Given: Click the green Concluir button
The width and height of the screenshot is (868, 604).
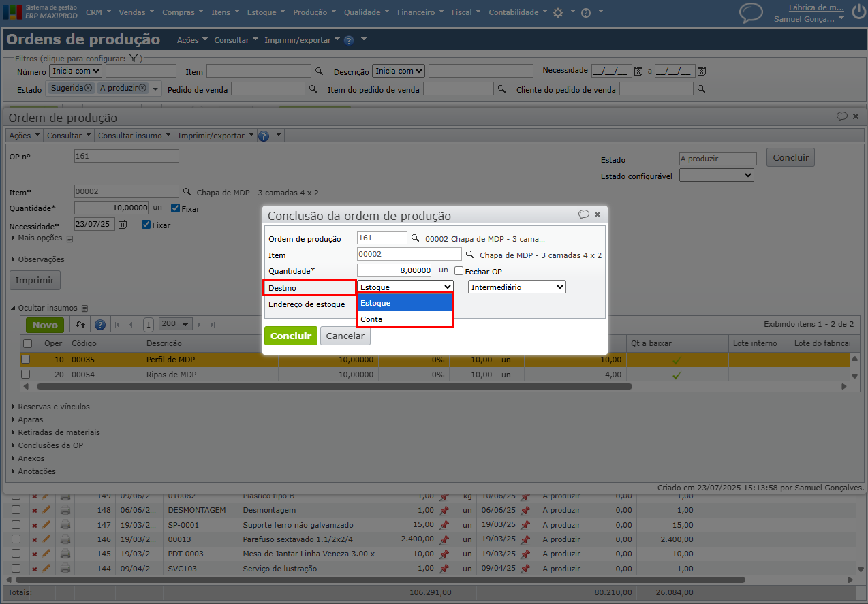Looking at the screenshot, I should (x=290, y=336).
